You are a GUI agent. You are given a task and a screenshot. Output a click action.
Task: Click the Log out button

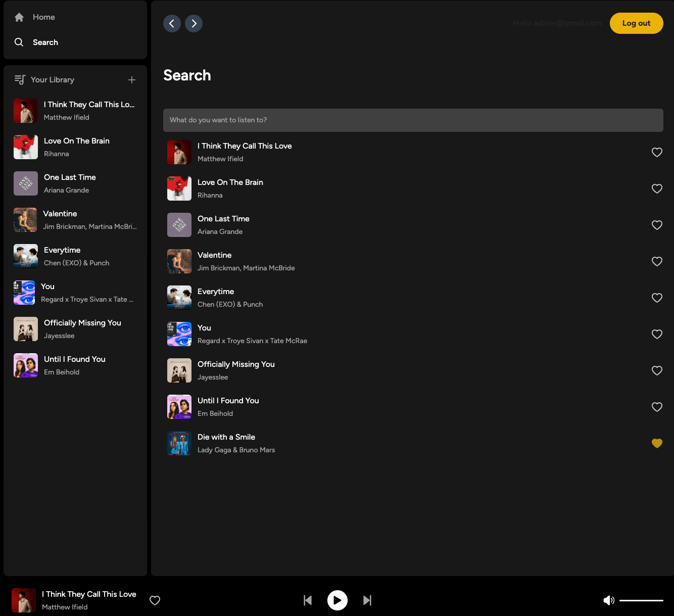tap(636, 23)
